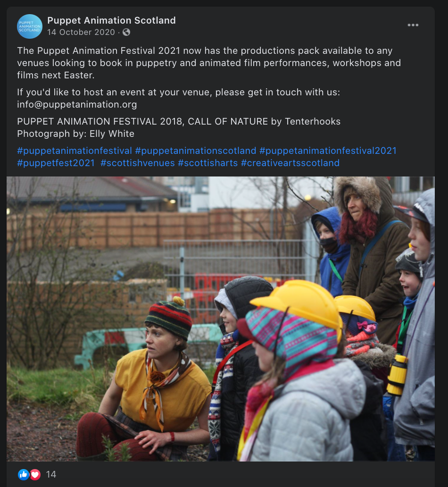The height and width of the screenshot is (487, 448).
Task: Open the post photo of children outdoors
Action: (220, 319)
